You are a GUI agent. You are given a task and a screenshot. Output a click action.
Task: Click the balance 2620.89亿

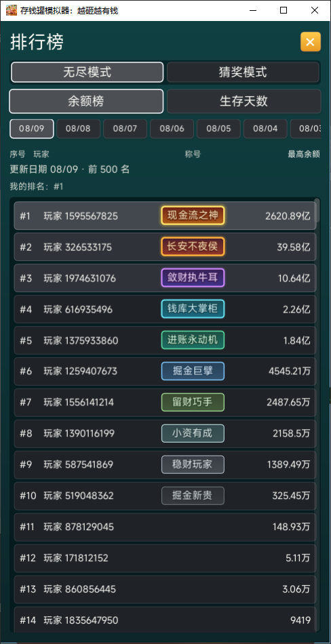coord(288,216)
